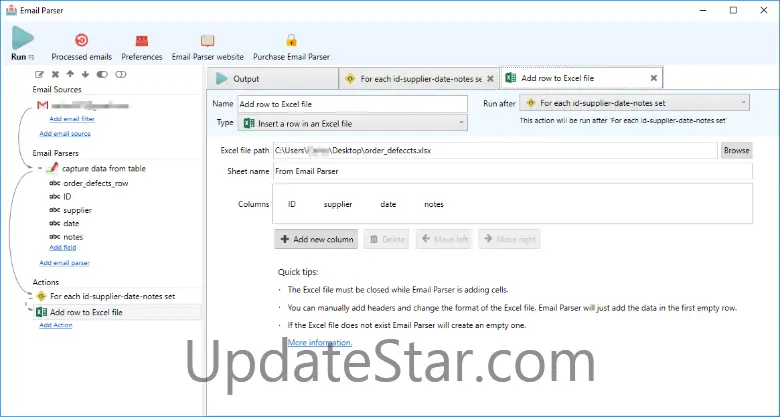This screenshot has height=417, width=780.
Task: Click in the Name input field
Action: tap(353, 104)
